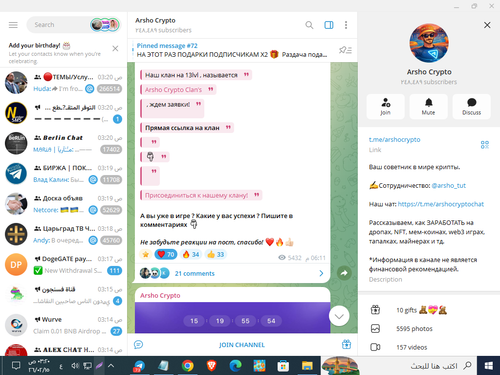Open the БИРЖА | ПОК... chat
This screenshot has height=375, width=500.
[63, 174]
